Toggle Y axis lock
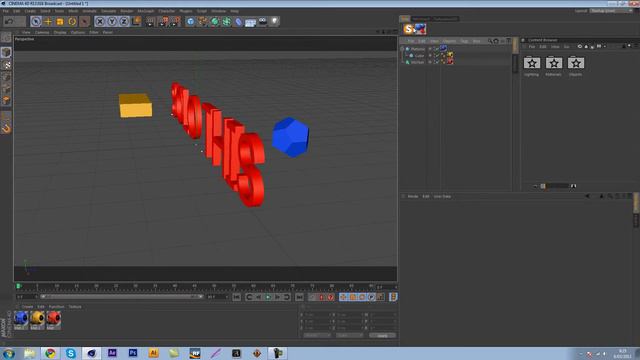Viewport: 640px width, 360px height. pyautogui.click(x=112, y=21)
